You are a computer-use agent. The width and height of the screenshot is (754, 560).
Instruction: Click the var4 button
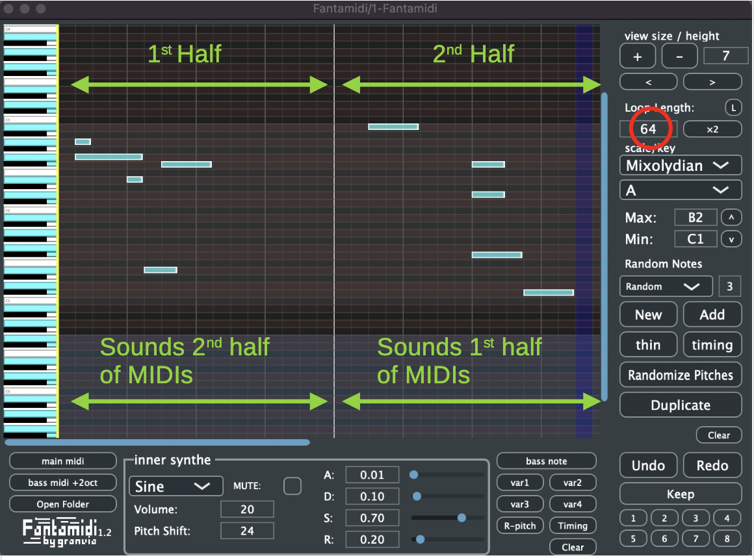click(x=573, y=504)
